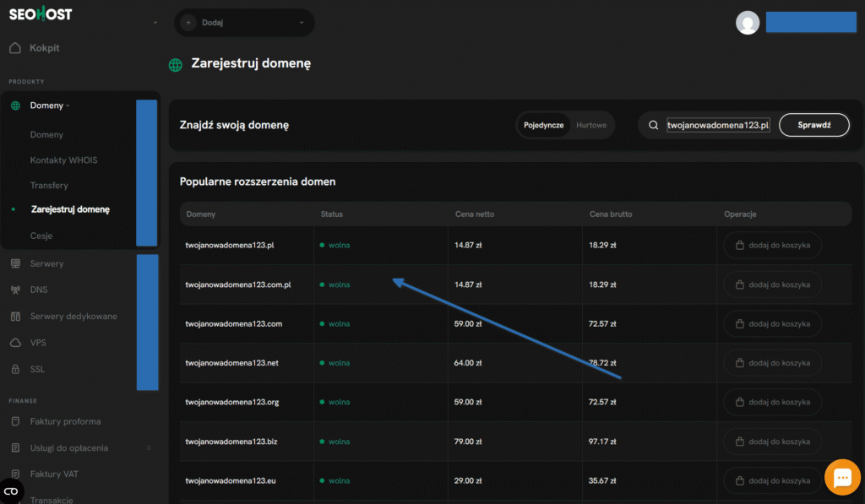Open the orange chat support widget

tap(841, 477)
